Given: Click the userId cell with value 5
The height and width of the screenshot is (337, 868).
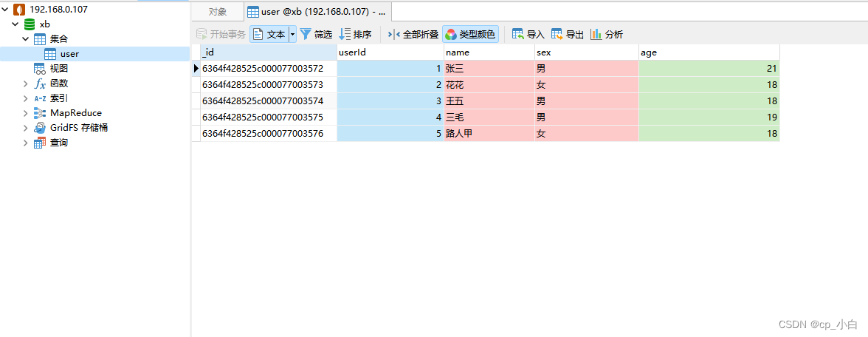Looking at the screenshot, I should pos(390,133).
